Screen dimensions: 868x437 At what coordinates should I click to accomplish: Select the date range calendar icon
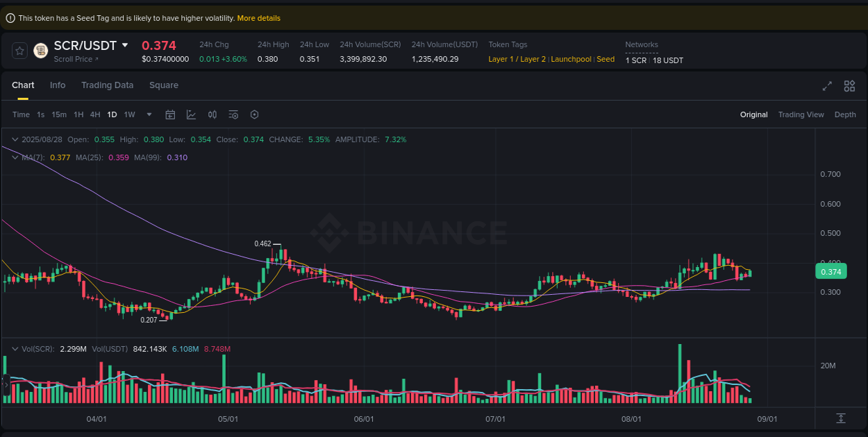170,114
